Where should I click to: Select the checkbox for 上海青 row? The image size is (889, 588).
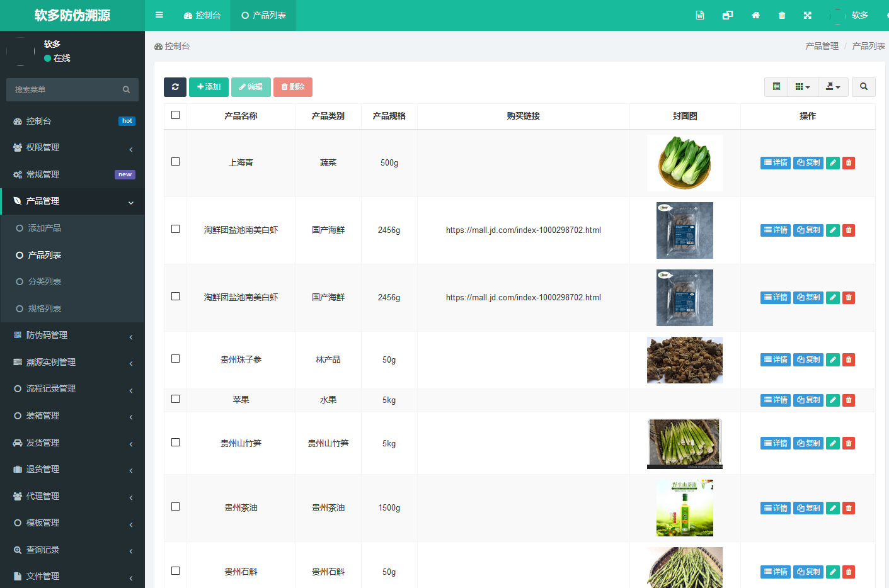(x=176, y=162)
